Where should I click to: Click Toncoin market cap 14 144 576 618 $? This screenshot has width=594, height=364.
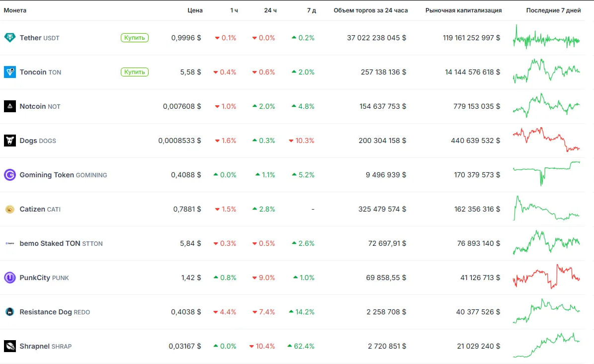(x=472, y=72)
